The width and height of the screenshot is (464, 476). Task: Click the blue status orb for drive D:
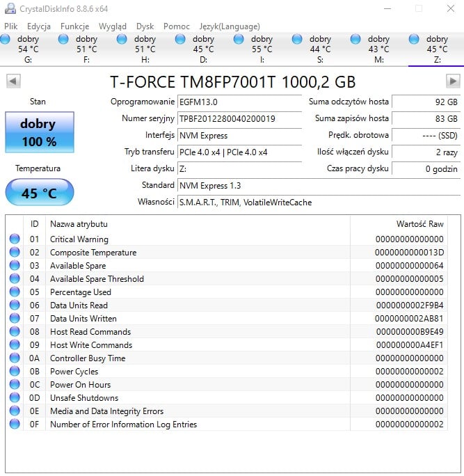coord(180,39)
